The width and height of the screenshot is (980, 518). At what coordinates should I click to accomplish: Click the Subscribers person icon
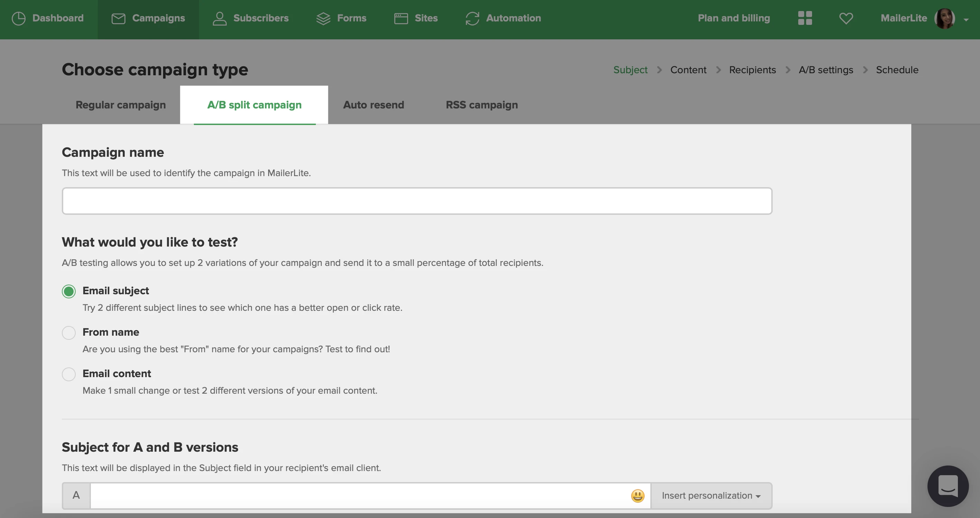click(219, 18)
